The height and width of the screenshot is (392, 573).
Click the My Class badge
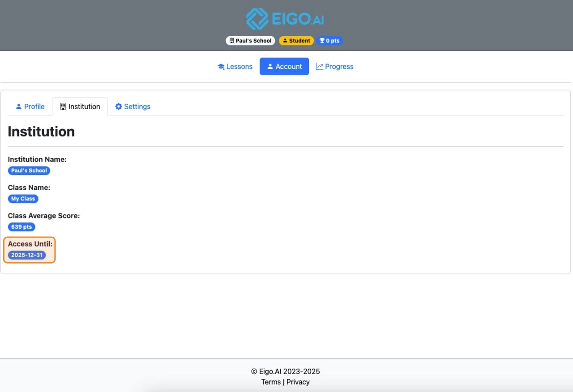(23, 199)
